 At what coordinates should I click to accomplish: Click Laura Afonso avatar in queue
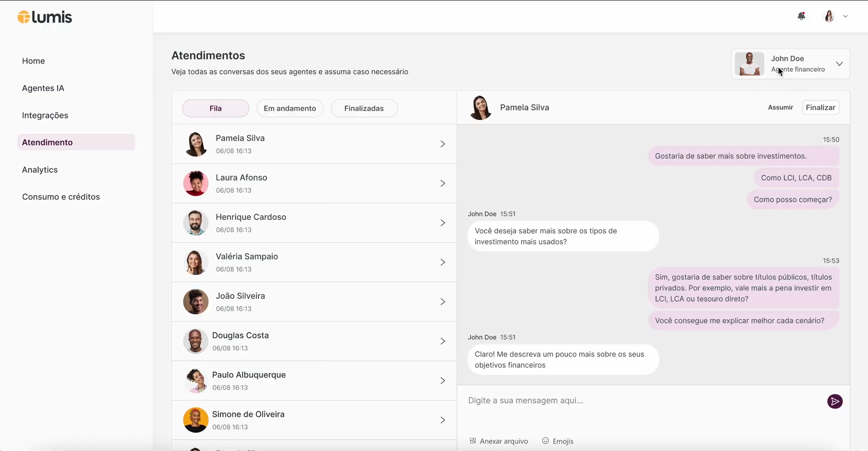[x=196, y=183]
